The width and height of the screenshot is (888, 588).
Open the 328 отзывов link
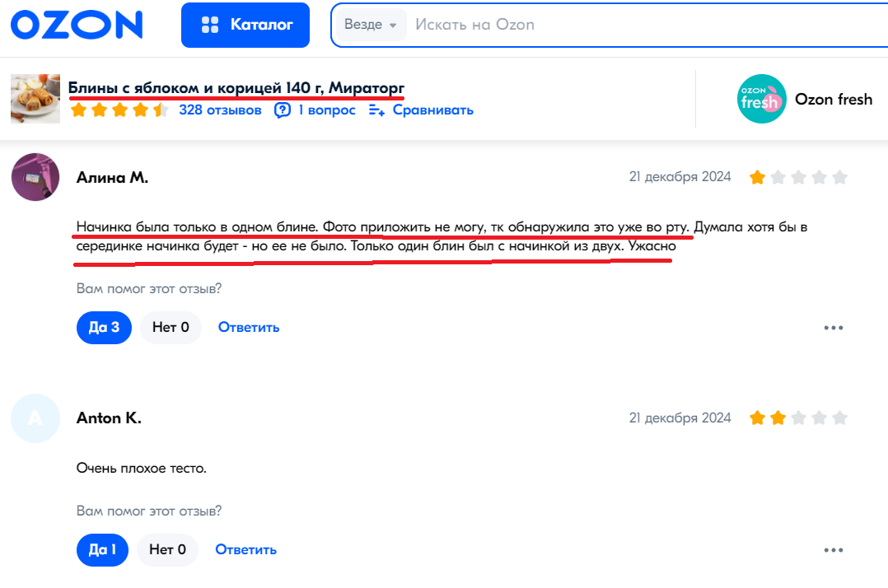220,110
